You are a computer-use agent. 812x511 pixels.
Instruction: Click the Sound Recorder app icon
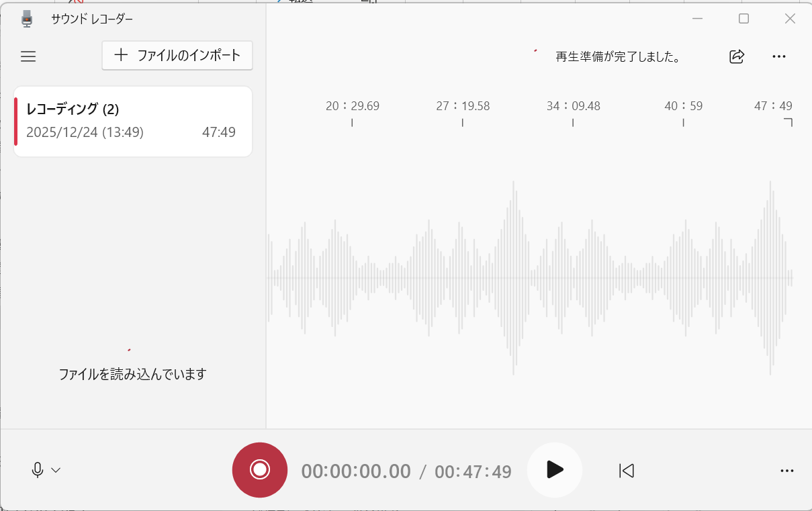coord(27,19)
